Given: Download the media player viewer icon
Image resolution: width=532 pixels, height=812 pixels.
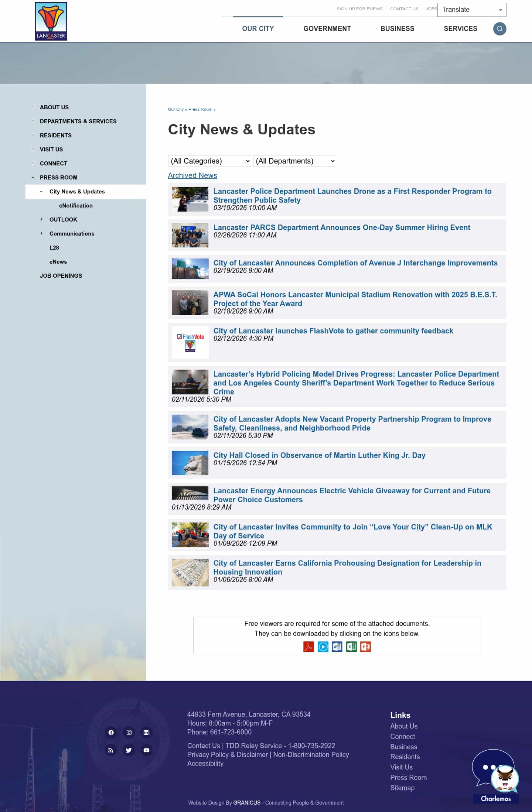Looking at the screenshot, I should click(x=323, y=647).
